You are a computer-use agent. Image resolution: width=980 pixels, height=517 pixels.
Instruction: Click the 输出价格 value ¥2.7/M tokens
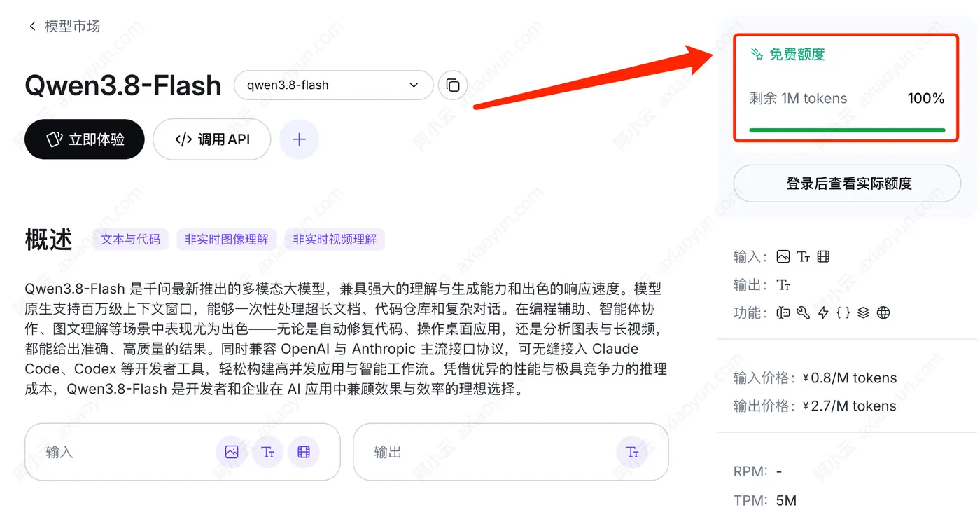click(x=849, y=406)
